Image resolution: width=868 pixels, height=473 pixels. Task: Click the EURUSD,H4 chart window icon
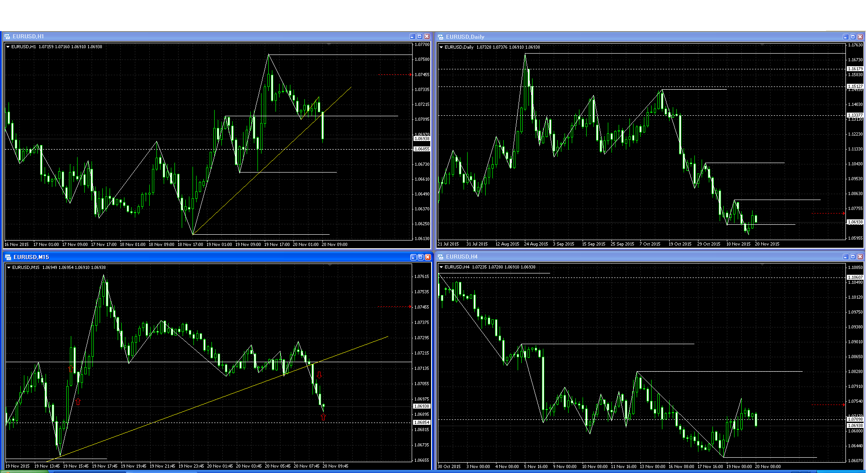click(x=441, y=257)
